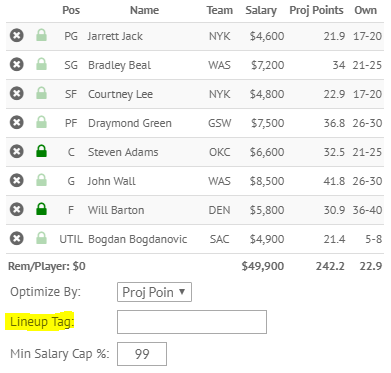Click the Own column header
The height and width of the screenshot is (373, 391).
pos(366,10)
